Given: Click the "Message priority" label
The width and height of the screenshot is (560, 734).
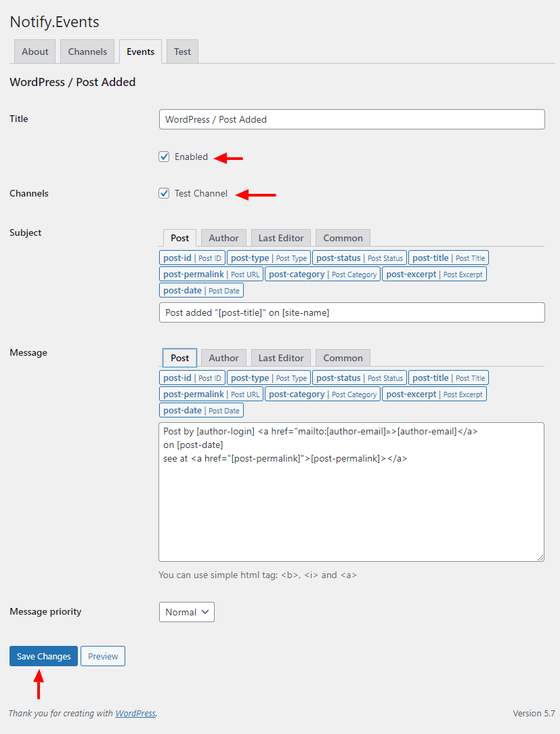Looking at the screenshot, I should point(45,611).
